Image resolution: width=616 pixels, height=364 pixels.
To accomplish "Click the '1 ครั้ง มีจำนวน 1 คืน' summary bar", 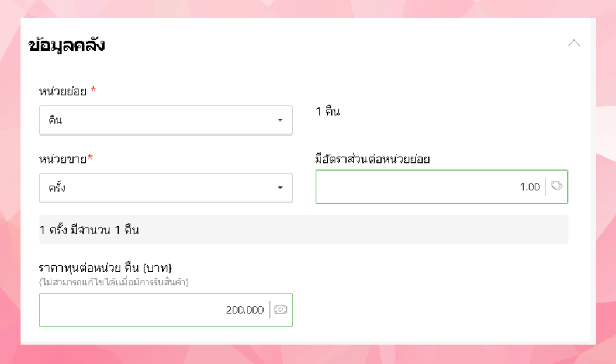I will tap(303, 230).
